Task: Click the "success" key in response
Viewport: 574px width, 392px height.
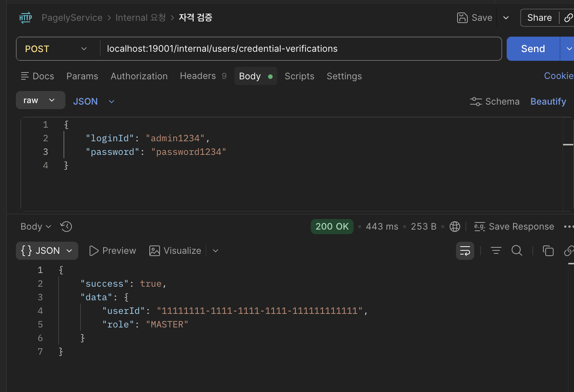Action: coord(104,284)
